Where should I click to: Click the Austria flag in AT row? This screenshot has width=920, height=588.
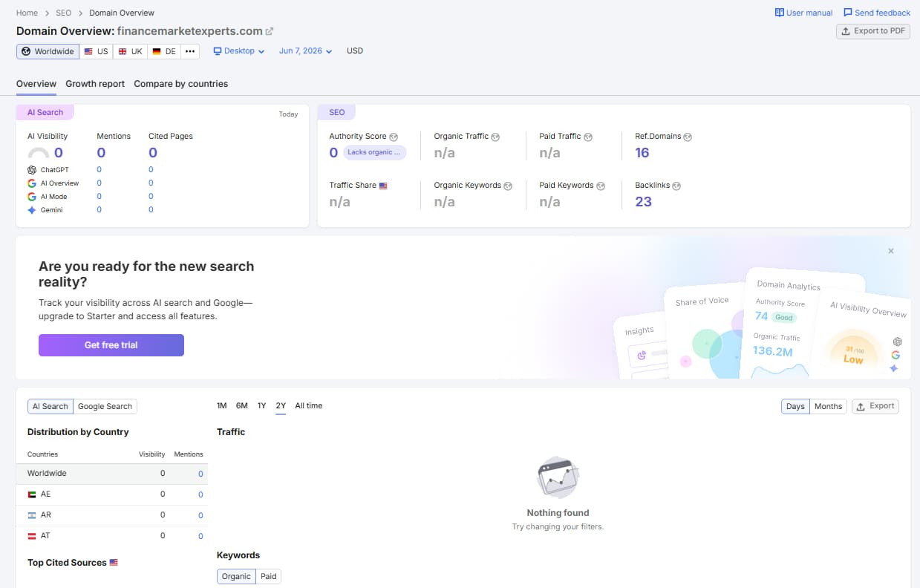32,536
